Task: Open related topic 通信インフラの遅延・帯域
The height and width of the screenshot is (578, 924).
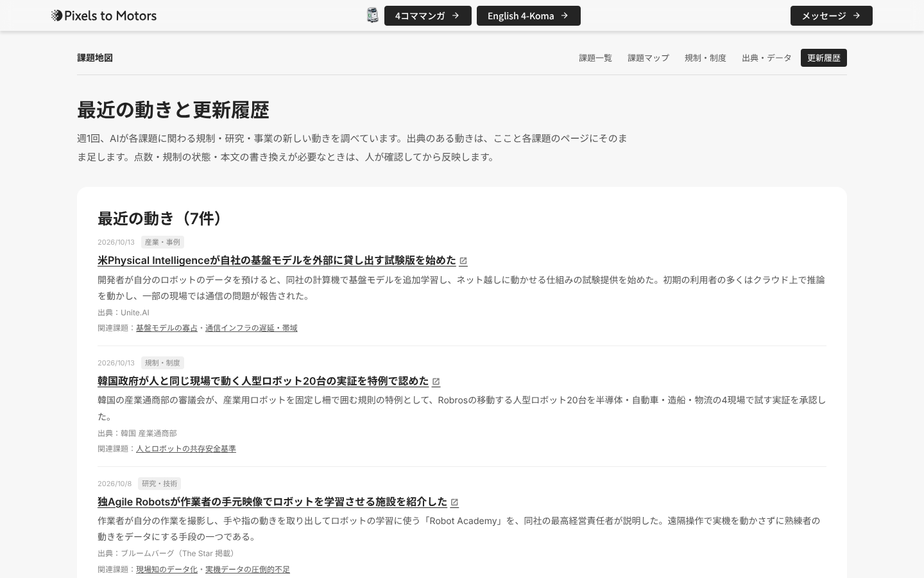Action: 252,328
